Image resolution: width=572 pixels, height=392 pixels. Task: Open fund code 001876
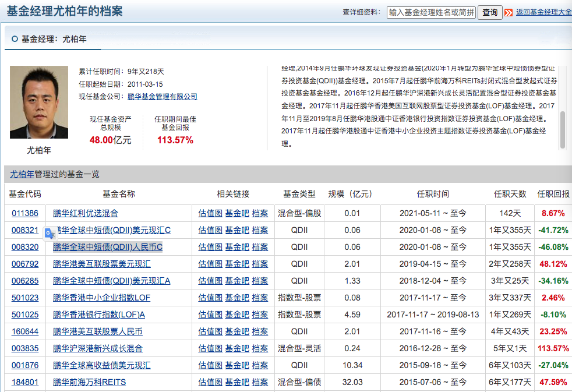click(x=25, y=365)
